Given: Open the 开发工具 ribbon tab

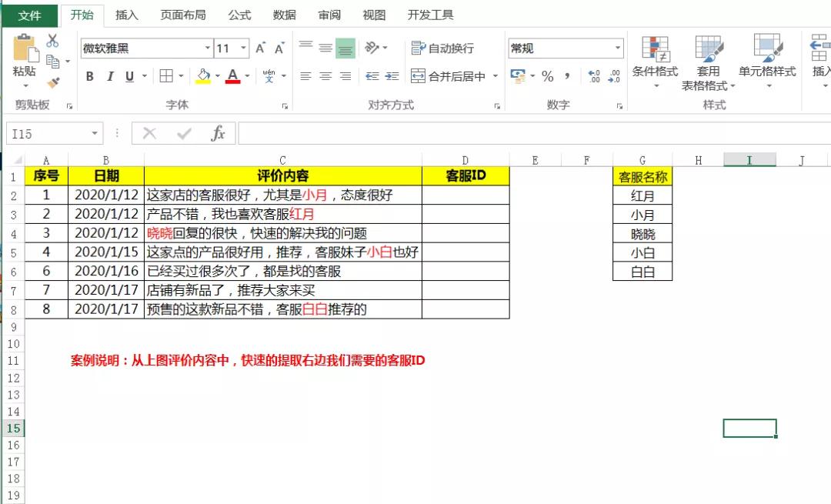Looking at the screenshot, I should (x=429, y=14).
